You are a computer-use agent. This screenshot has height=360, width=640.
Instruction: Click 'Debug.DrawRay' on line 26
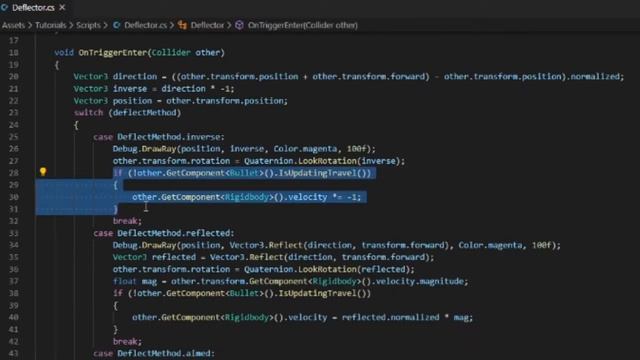click(144, 149)
